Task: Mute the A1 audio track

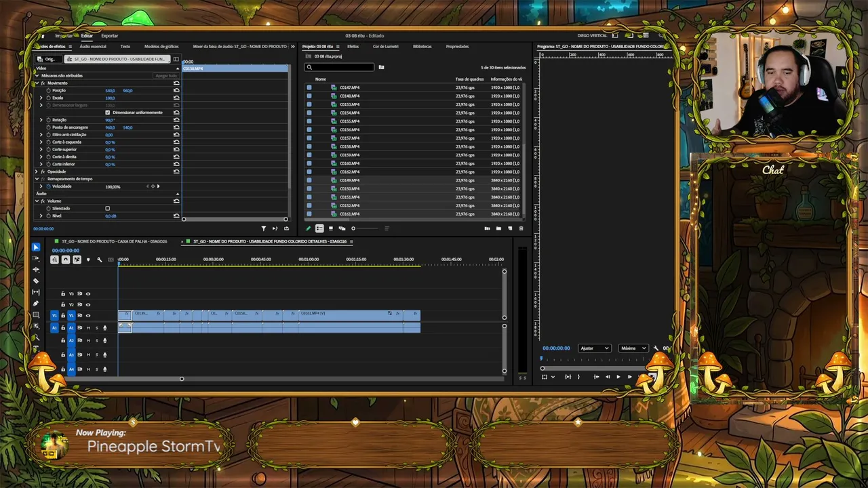Action: tap(88, 328)
